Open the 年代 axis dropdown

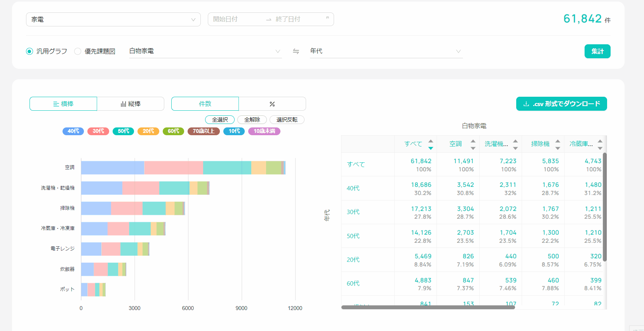[386, 51]
